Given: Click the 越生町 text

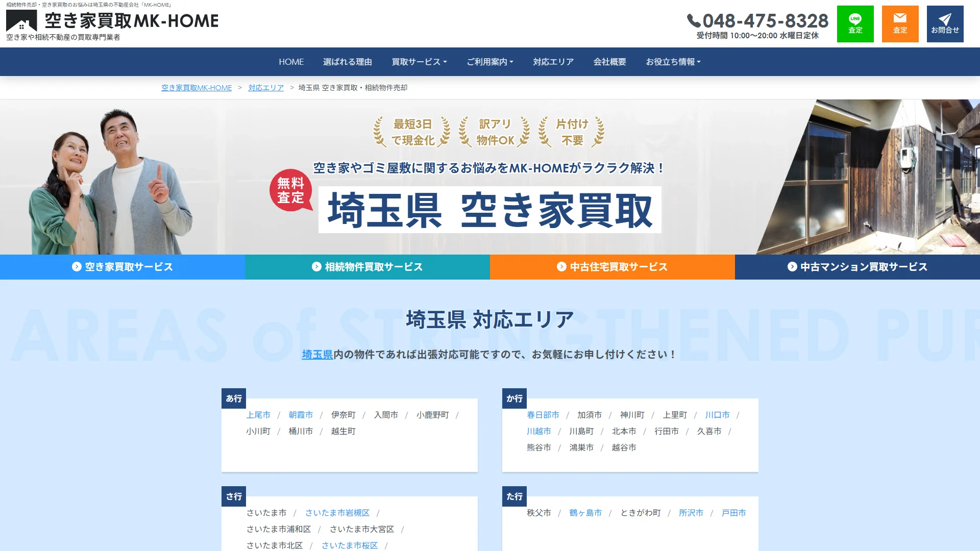Looking at the screenshot, I should 343,431.
